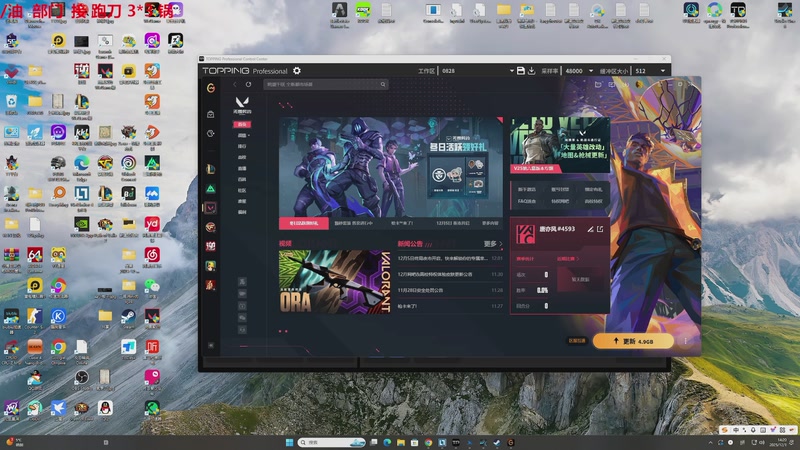The image size is (800, 450).
Task: Open the news item dated 11.30
Action: (450, 274)
